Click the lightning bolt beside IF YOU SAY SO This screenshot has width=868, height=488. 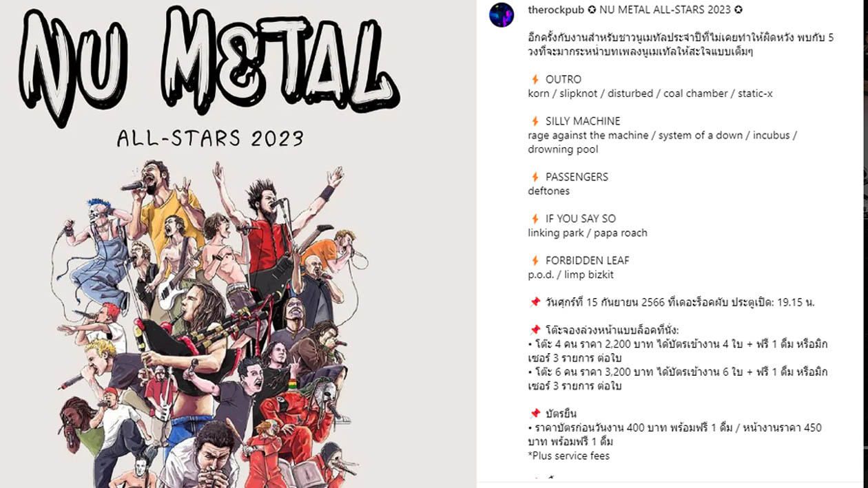click(535, 219)
